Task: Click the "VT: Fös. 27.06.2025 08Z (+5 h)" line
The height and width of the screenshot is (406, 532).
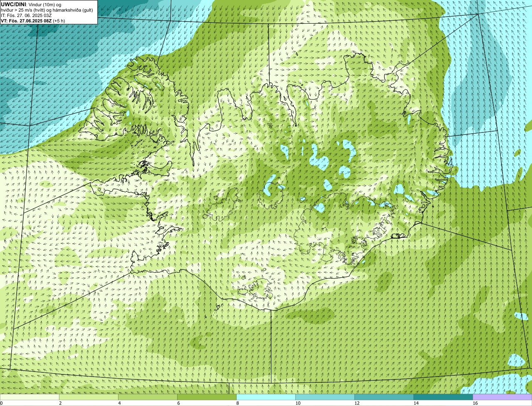Action: coord(33,21)
